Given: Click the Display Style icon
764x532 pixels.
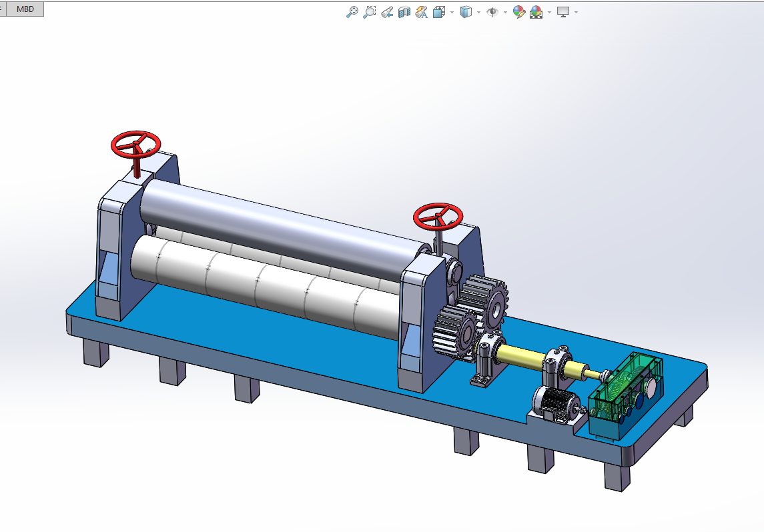Looking at the screenshot, I should [x=466, y=12].
